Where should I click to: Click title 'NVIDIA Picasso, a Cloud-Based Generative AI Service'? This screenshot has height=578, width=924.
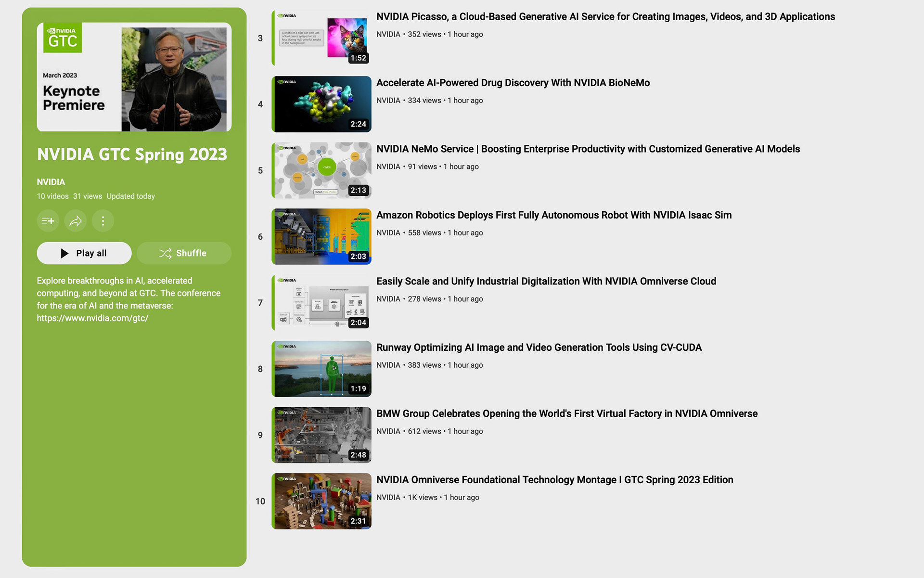point(605,17)
